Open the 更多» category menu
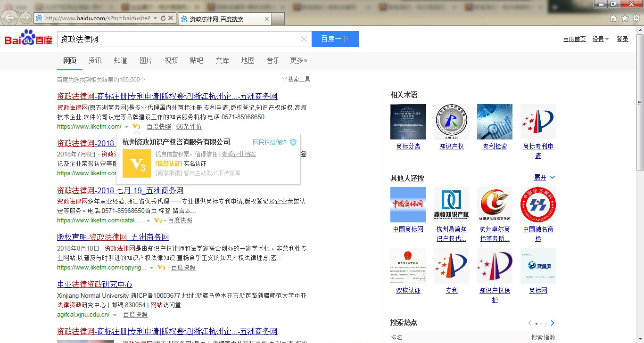 tap(298, 60)
